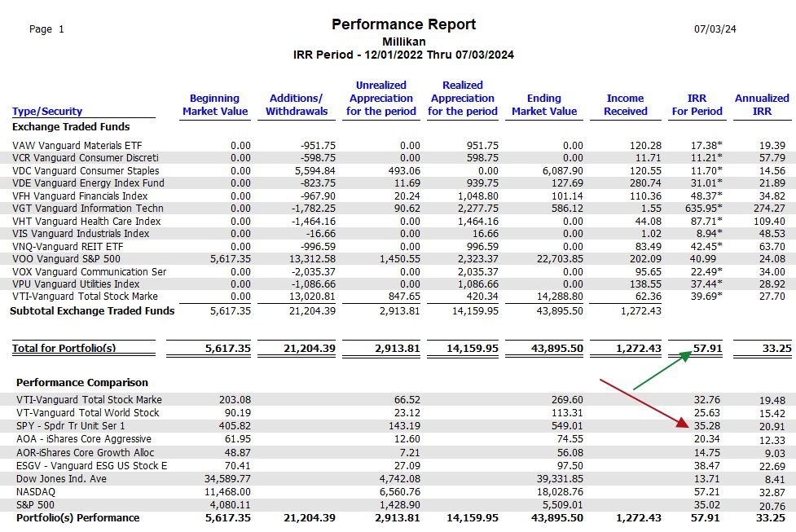Click the VT-Vanguard Total World Stock row

click(x=398, y=413)
